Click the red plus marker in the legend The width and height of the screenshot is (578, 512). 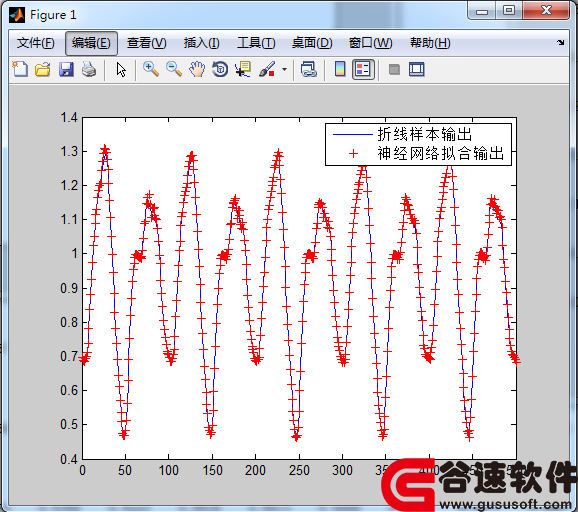[353, 153]
